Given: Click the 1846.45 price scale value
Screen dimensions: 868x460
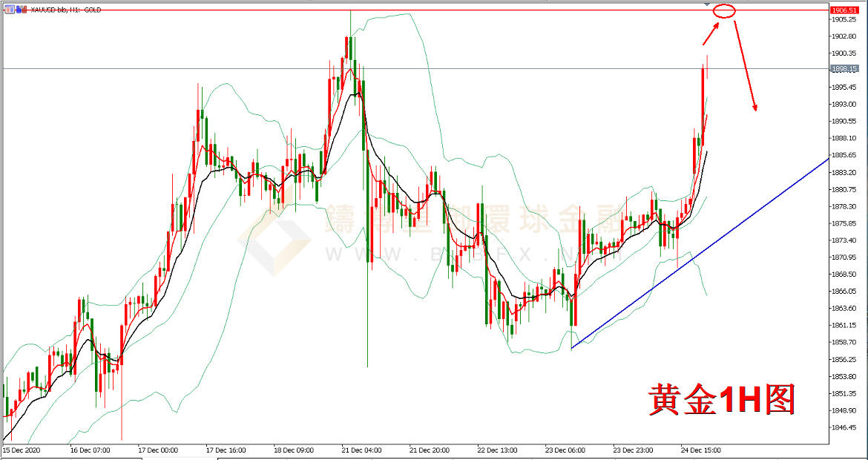Looking at the screenshot, I should point(844,427).
